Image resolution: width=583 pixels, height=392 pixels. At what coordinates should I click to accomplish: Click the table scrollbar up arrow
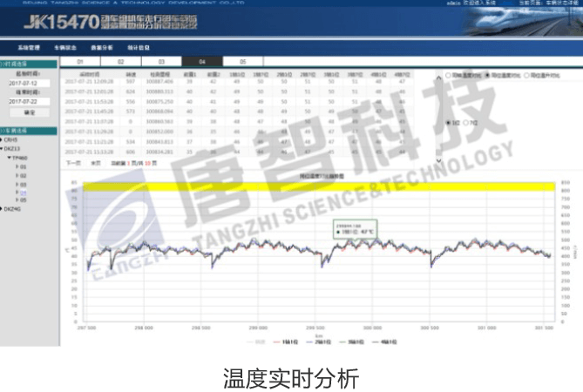pyautogui.click(x=438, y=78)
